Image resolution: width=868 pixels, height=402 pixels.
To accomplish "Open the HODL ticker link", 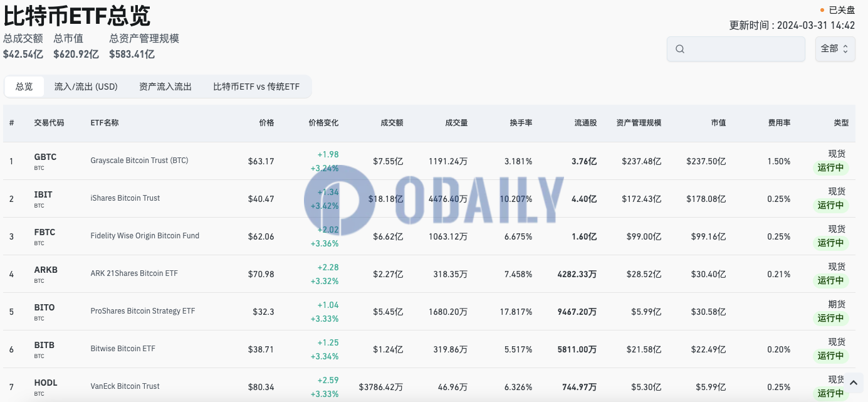I will tap(46, 383).
